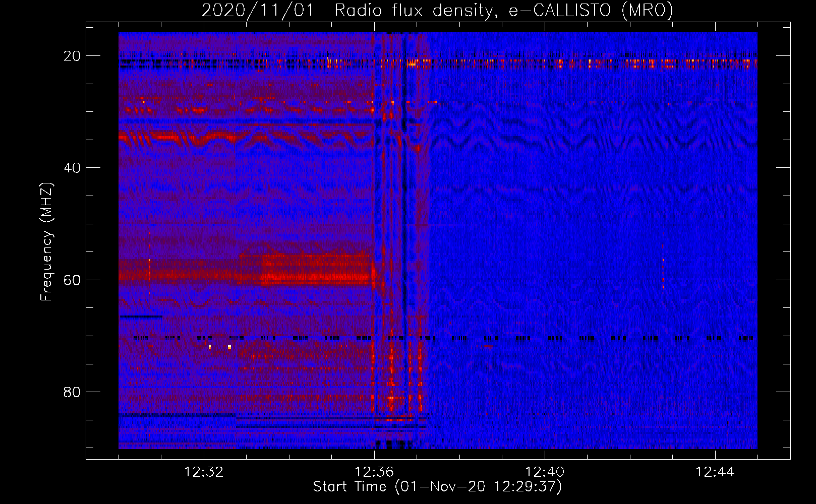Click the '40' frequency tick label
This screenshot has height=504, width=816.
coord(72,168)
